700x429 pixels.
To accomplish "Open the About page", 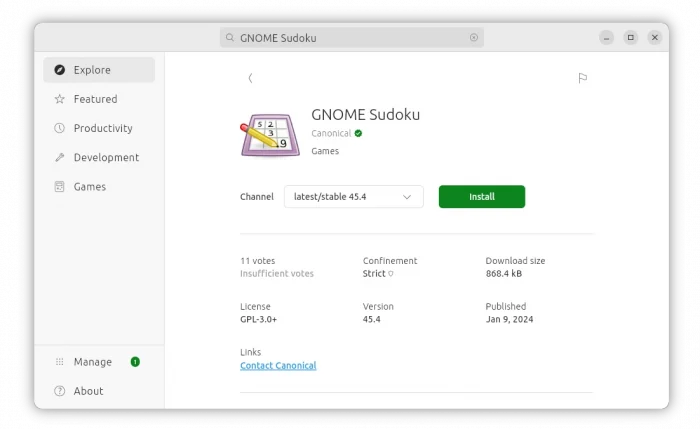I will pyautogui.click(x=88, y=391).
